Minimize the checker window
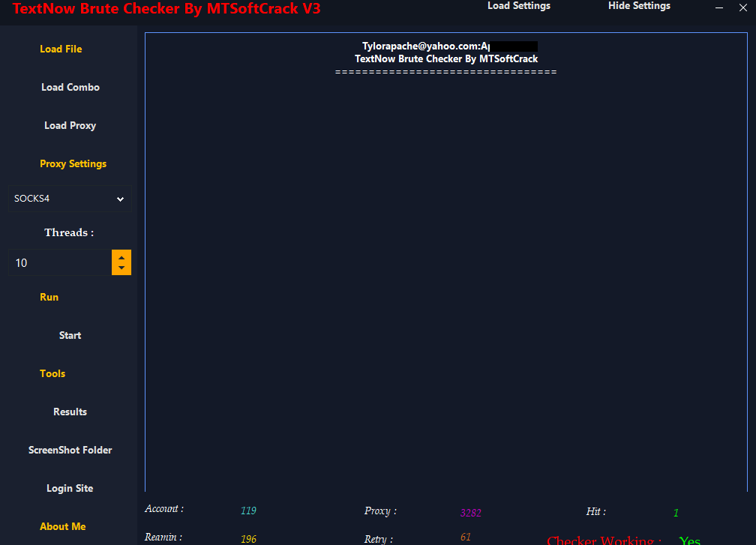The image size is (756, 545). click(718, 7)
